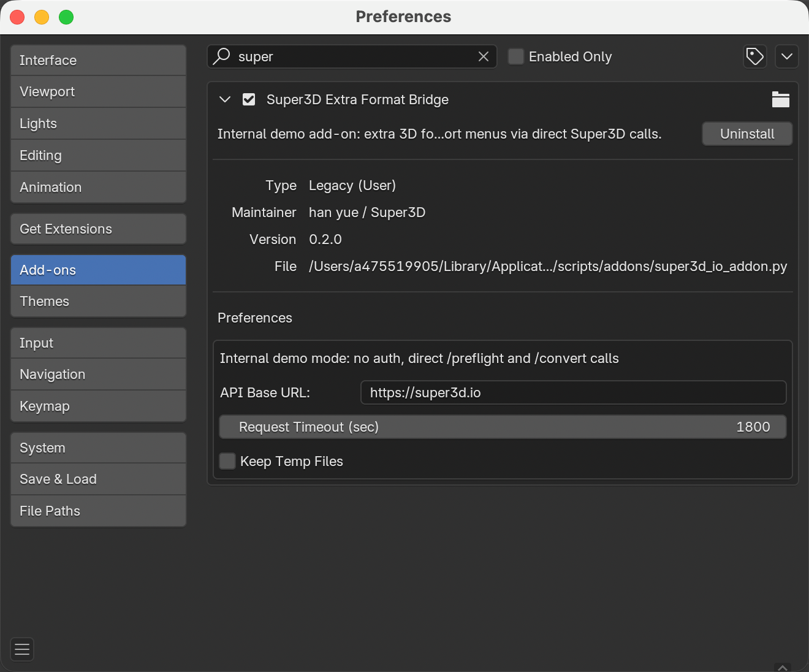Enable Keep Temp Files option

click(227, 461)
